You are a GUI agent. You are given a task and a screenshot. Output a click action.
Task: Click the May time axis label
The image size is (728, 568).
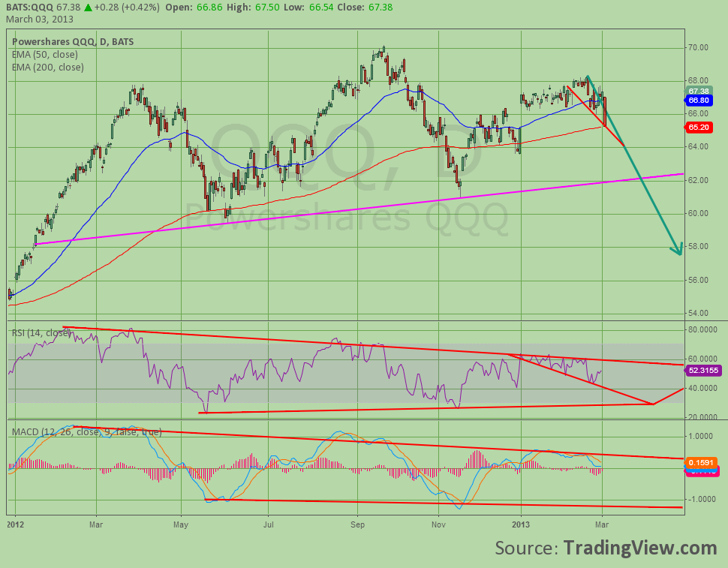[181, 524]
